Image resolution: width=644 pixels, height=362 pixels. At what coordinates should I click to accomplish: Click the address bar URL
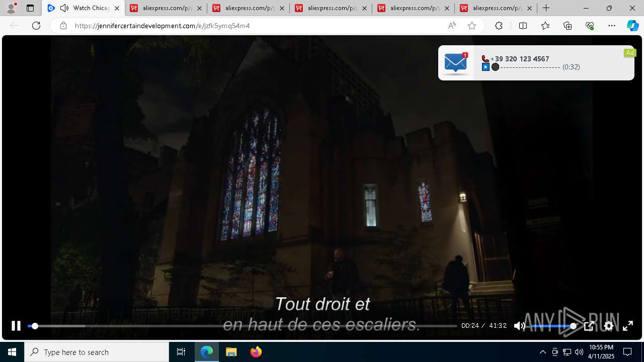click(162, 26)
